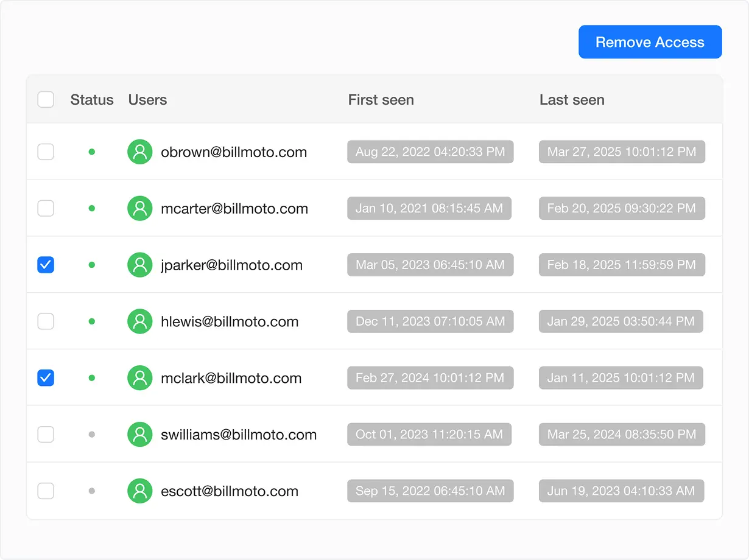749x560 pixels.
Task: Click mcarter's Last seen timestamp badge
Action: (x=621, y=208)
